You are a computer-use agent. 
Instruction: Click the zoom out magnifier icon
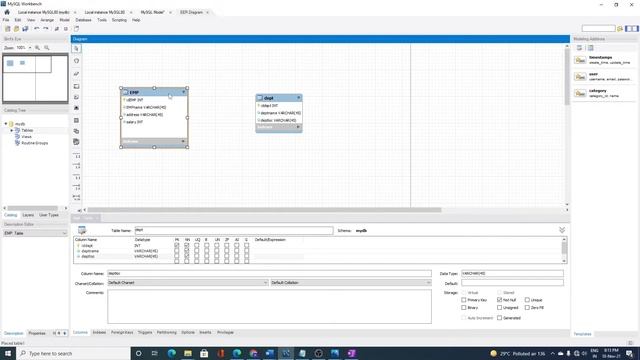[47, 48]
